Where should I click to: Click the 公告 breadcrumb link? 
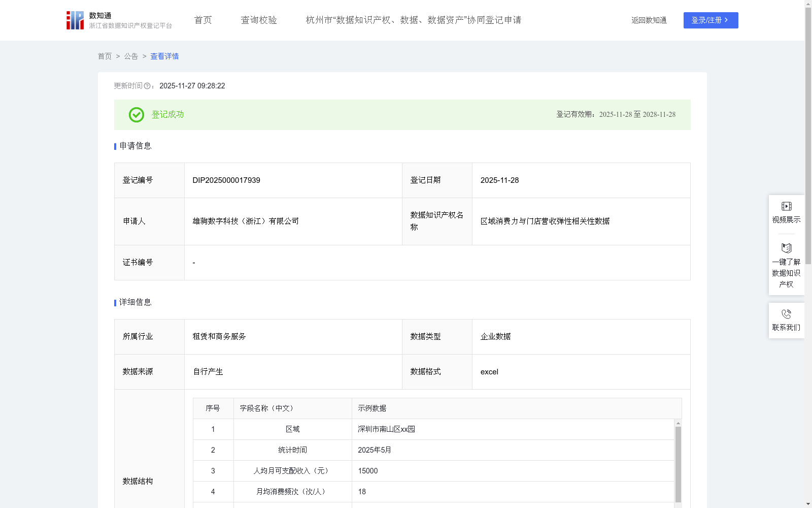131,56
